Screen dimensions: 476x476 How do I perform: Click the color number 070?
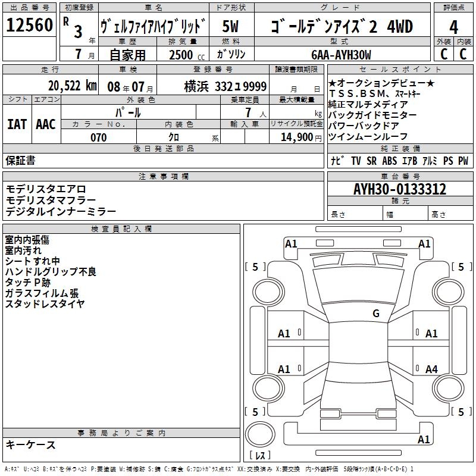click(99, 137)
